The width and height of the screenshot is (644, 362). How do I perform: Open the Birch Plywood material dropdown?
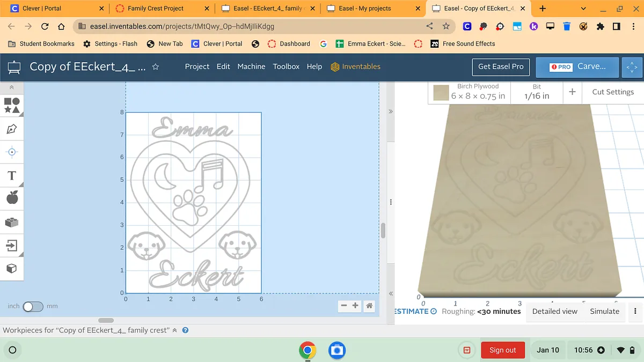pos(478,92)
